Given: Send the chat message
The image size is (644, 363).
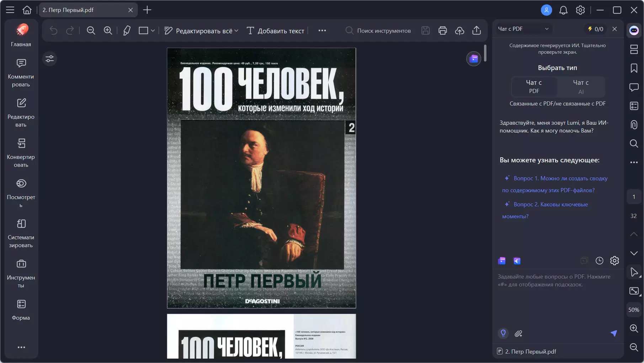Looking at the screenshot, I should [x=614, y=333].
